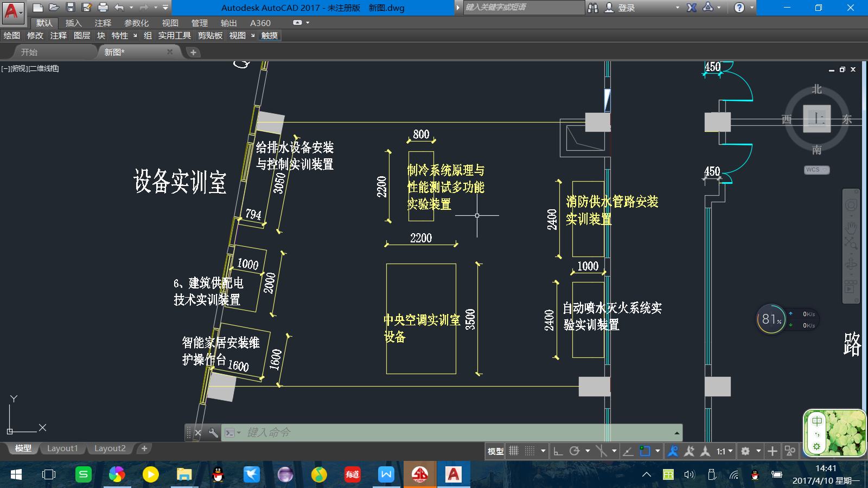Switch to the 插入 ribbon tab
The image size is (868, 488).
click(x=73, y=23)
